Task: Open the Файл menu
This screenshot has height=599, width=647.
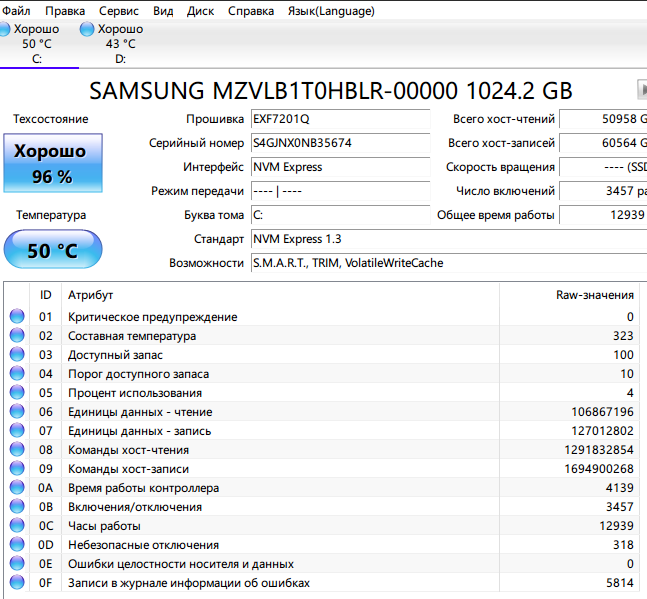Action: (16, 11)
